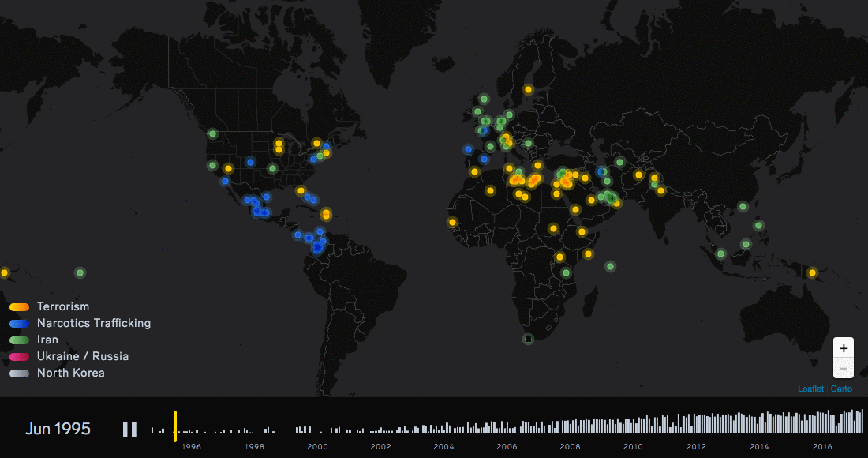Click the 2002 year label on timeline

click(x=380, y=446)
